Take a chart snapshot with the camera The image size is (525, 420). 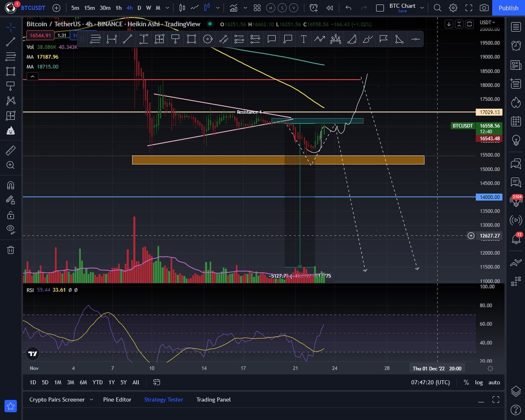pyautogui.click(x=484, y=8)
